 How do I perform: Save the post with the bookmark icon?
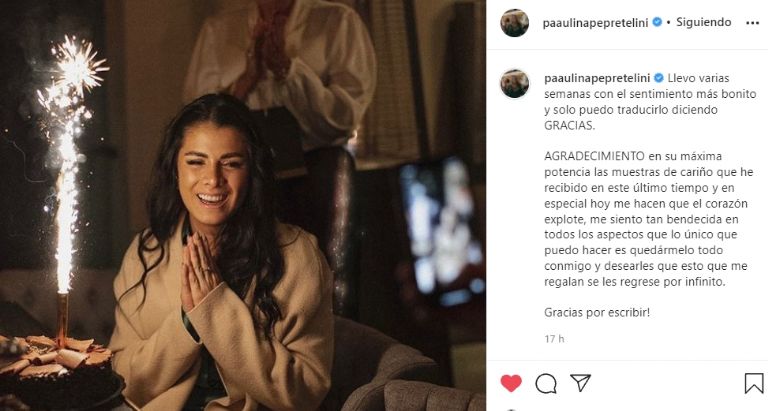[754, 384]
